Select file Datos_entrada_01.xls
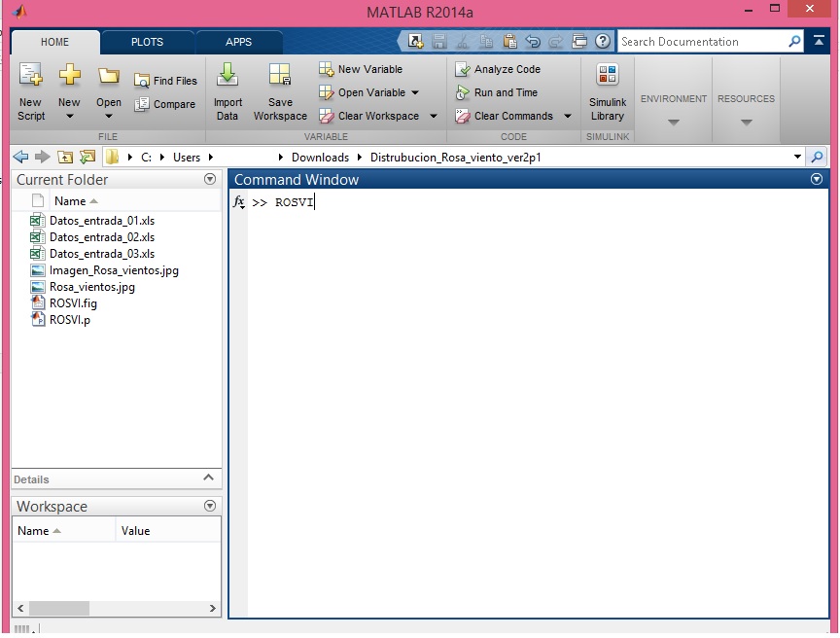Viewport: 840px width, 638px height. point(92,221)
